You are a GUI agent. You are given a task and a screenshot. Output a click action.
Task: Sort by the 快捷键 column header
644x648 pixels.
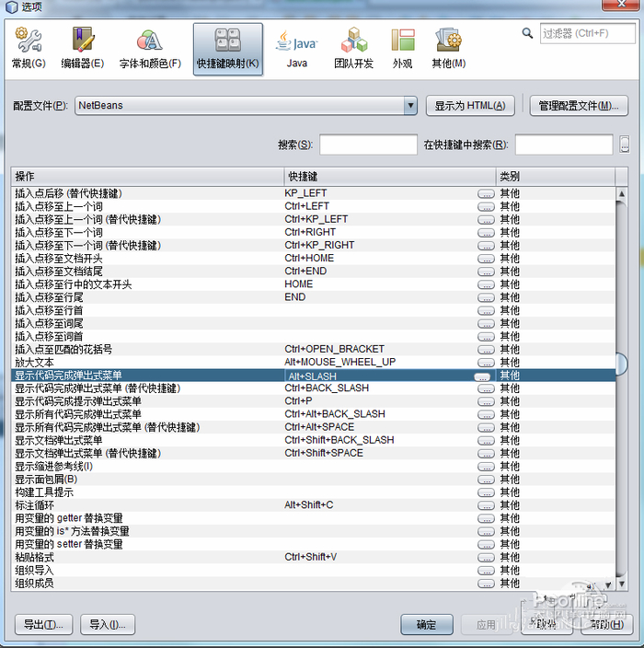390,177
